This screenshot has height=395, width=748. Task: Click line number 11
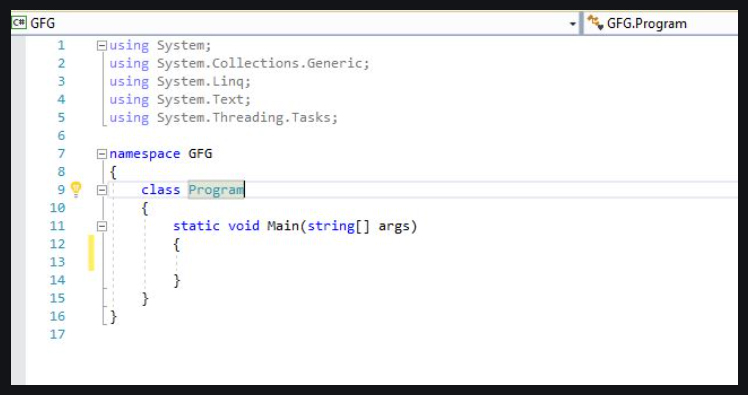tap(57, 226)
